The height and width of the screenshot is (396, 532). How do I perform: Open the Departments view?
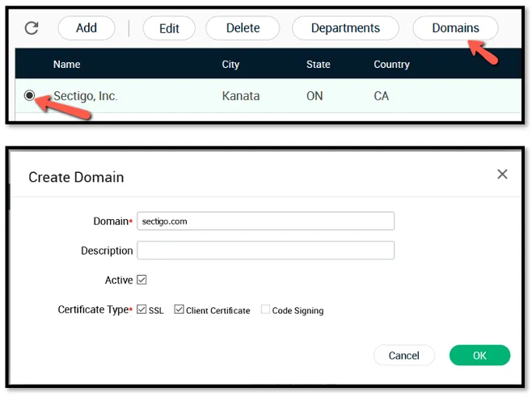(345, 28)
